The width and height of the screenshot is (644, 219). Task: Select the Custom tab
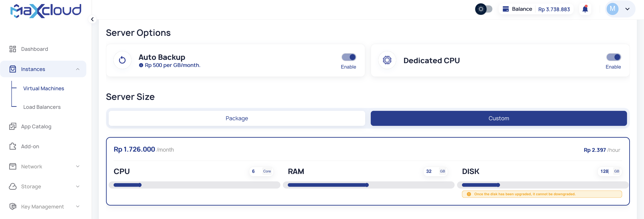pos(498,118)
